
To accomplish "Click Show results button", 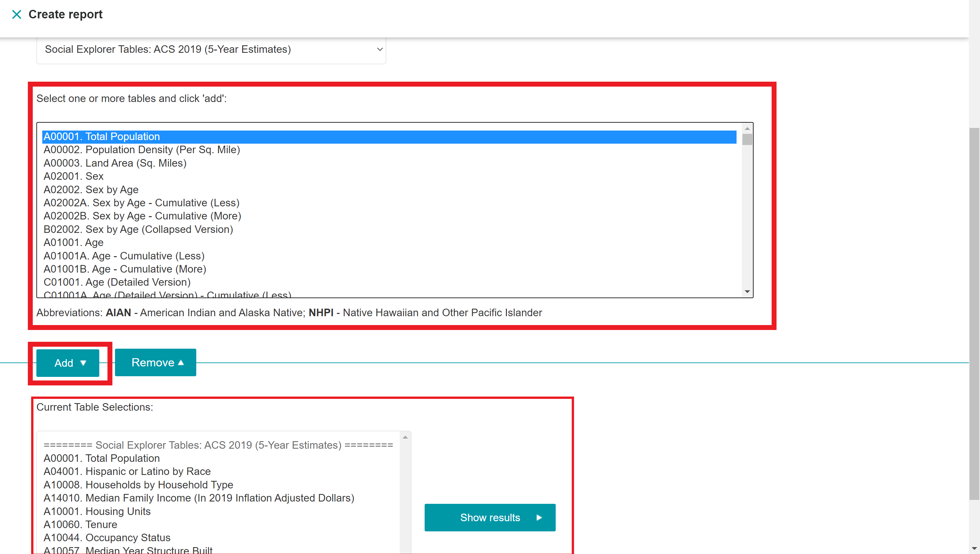I will (x=490, y=518).
